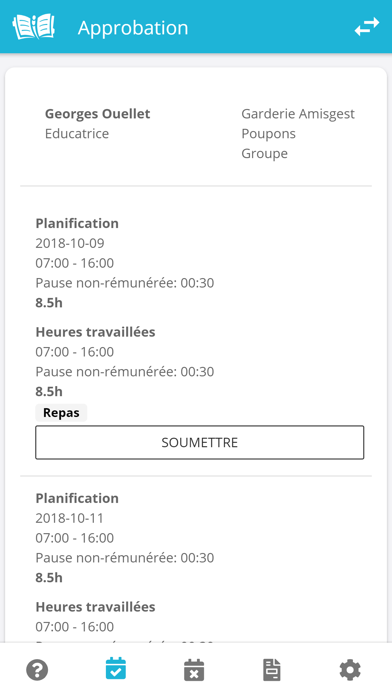Tap second Heures travaillées heading
The height and width of the screenshot is (696, 392).
(95, 606)
